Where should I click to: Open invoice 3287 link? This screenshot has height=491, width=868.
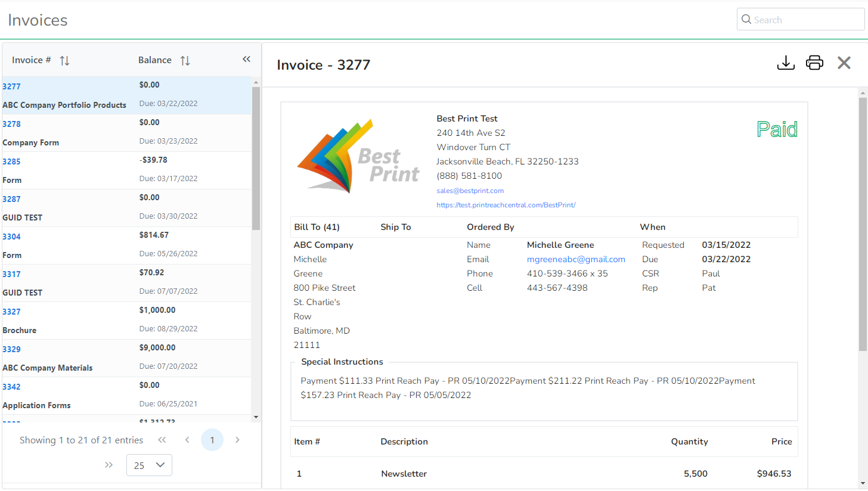pyautogui.click(x=11, y=199)
